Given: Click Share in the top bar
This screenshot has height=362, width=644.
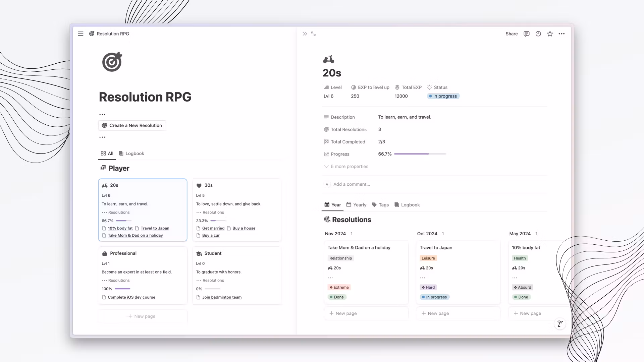Looking at the screenshot, I should (512, 34).
